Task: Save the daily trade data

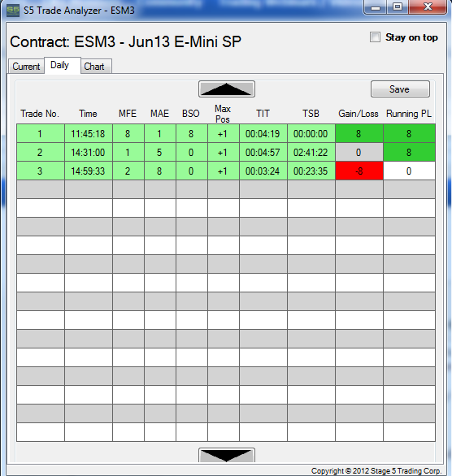Action: coord(400,89)
